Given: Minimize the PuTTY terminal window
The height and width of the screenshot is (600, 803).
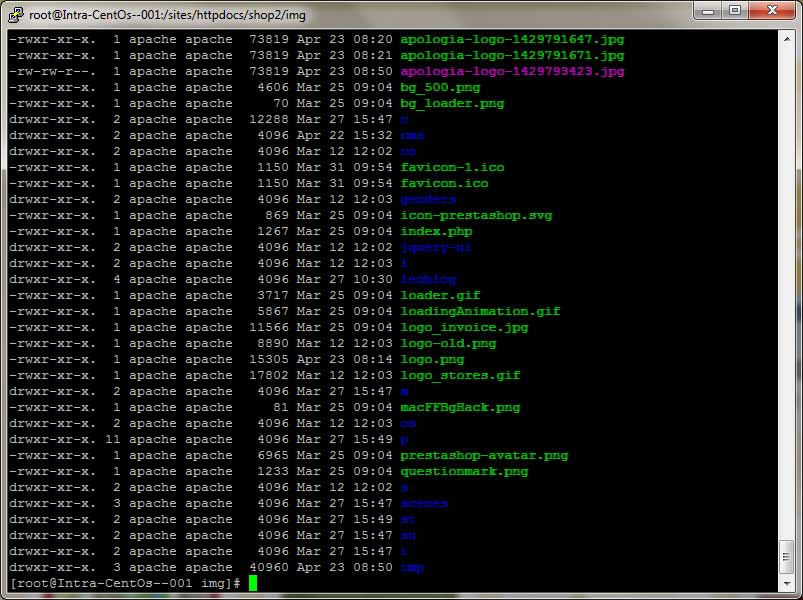Looking at the screenshot, I should 708,10.
